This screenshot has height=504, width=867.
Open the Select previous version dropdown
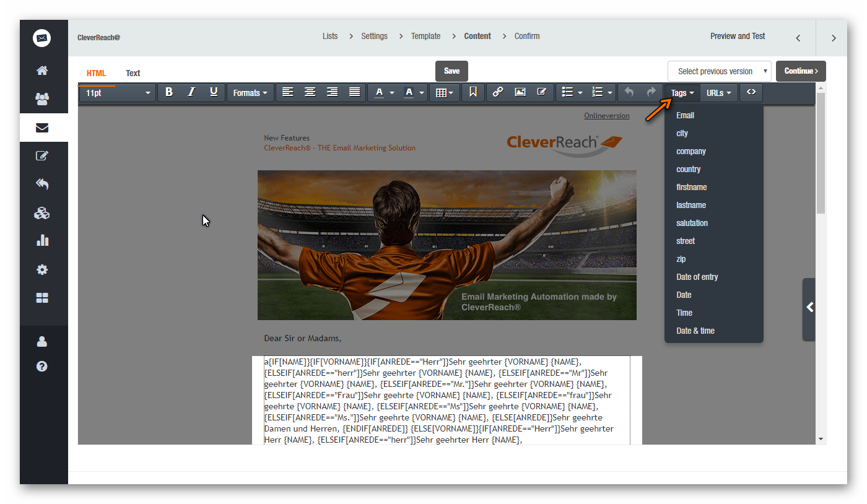coord(719,71)
